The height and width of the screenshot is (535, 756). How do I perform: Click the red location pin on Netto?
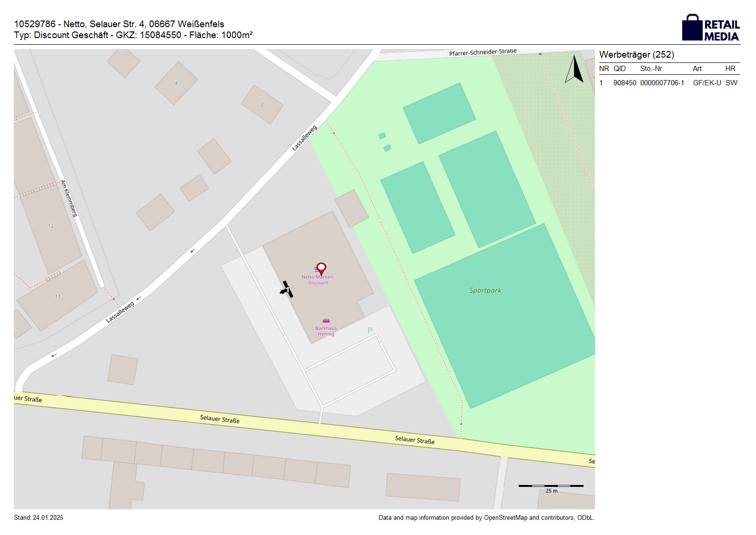[321, 269]
